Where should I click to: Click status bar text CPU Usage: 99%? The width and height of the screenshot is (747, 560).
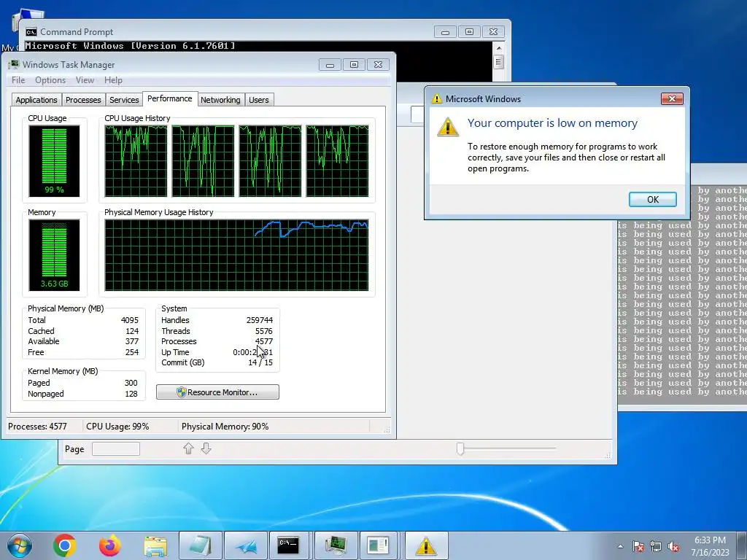(x=117, y=427)
